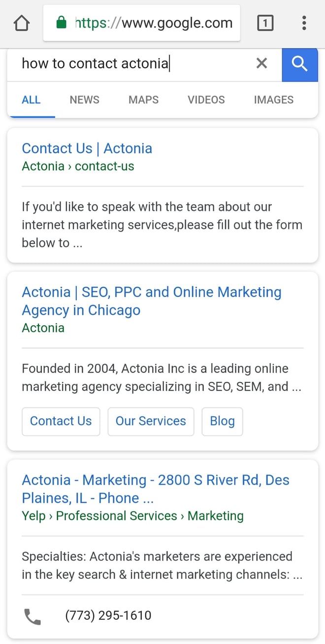325x644 pixels.
Task: Open the Contact Us | Actonia result
Action: pyautogui.click(x=87, y=148)
